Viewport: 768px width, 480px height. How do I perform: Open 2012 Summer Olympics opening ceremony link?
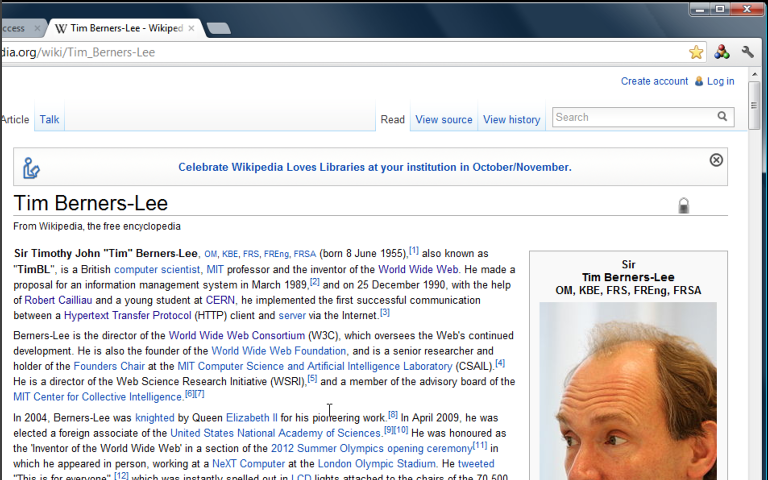pos(372,448)
